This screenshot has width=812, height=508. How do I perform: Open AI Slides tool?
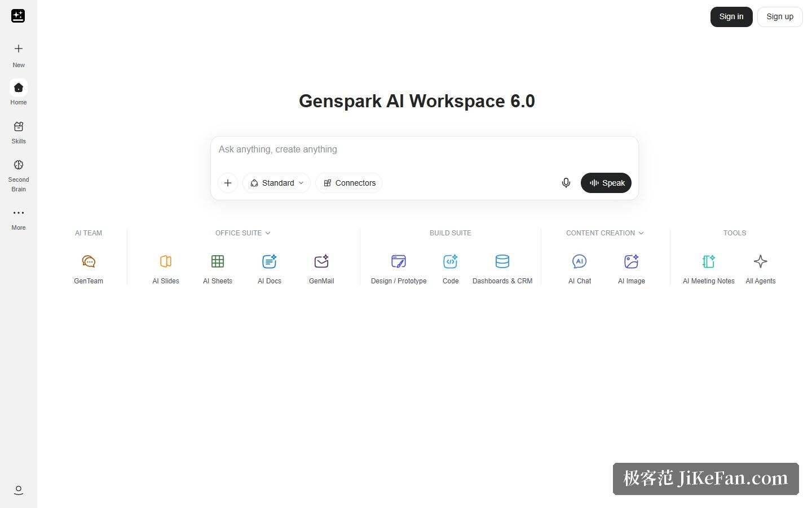pyautogui.click(x=166, y=269)
